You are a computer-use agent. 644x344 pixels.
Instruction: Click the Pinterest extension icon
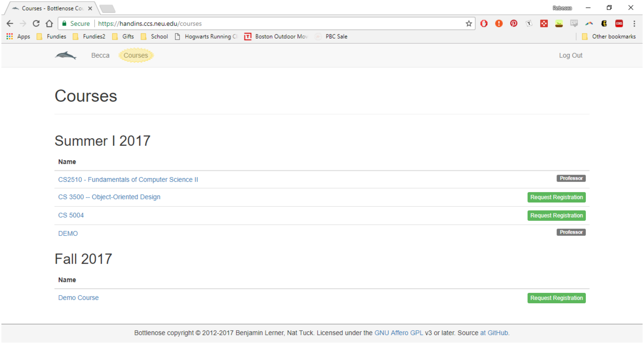point(514,23)
